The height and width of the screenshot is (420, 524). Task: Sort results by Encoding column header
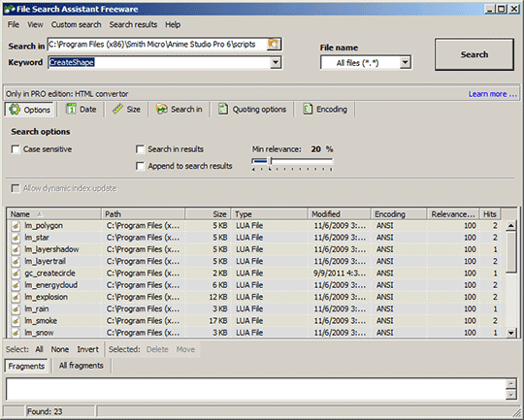coord(399,214)
